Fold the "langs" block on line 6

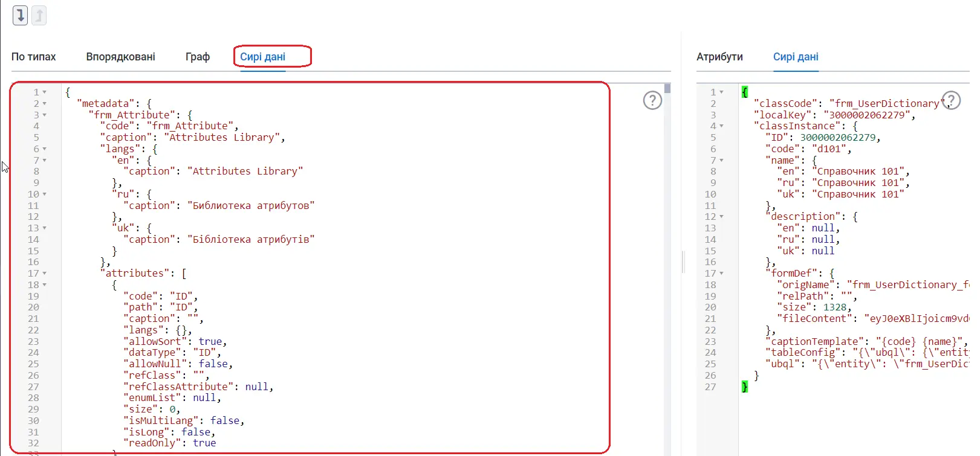click(x=44, y=149)
